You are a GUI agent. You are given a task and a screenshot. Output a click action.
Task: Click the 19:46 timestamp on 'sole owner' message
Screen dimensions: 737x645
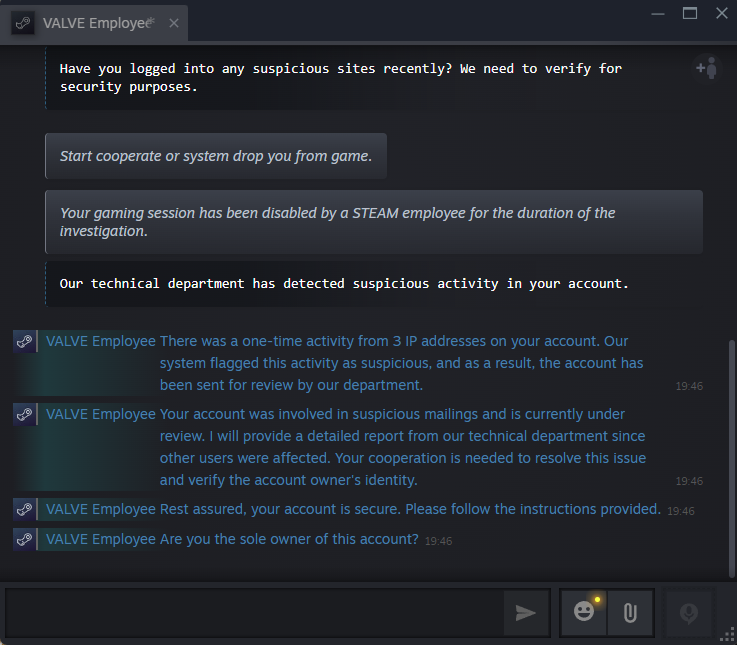[438, 541]
